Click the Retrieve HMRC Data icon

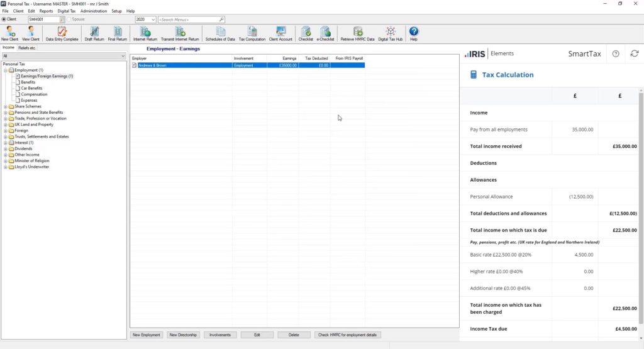click(357, 32)
